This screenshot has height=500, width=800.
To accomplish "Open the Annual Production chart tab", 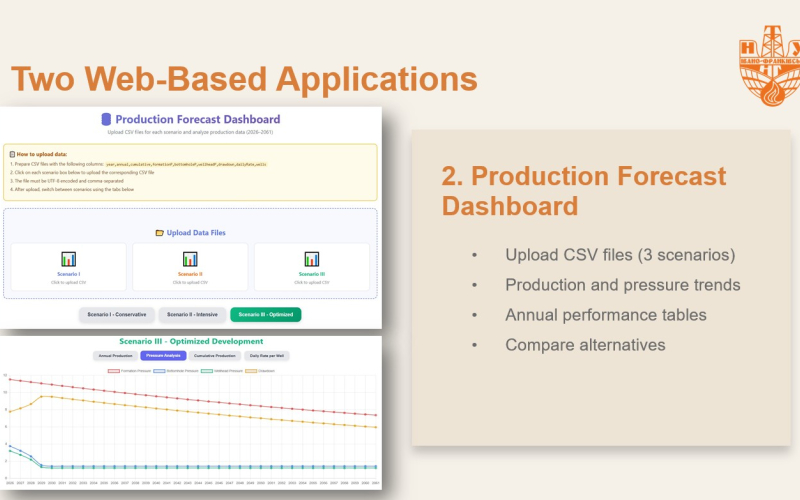I will point(113,355).
